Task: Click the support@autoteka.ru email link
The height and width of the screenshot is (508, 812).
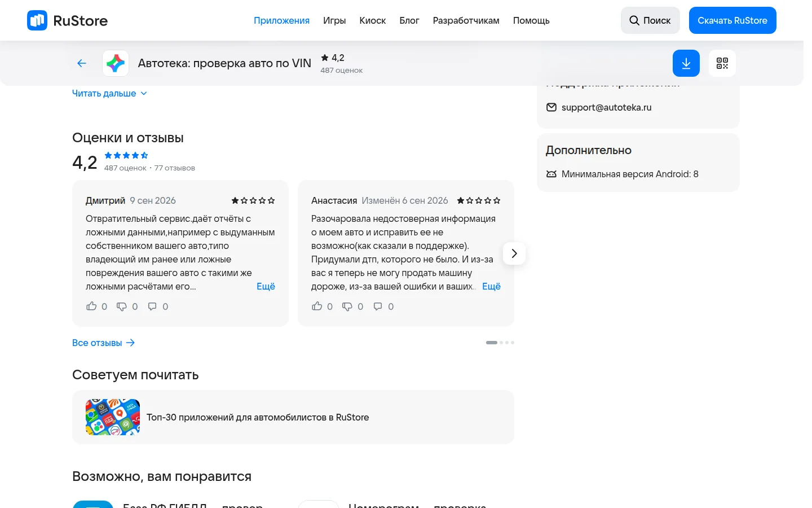Action: point(606,107)
